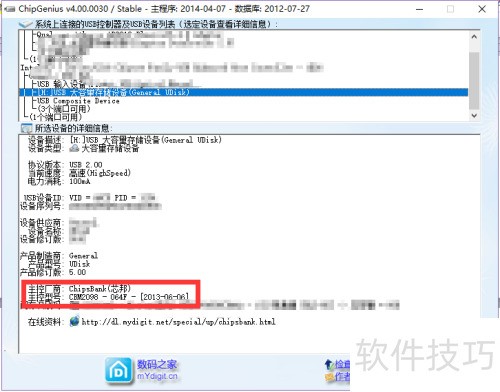
Task: Click the device list scrollbar thumb
Action: [474, 81]
